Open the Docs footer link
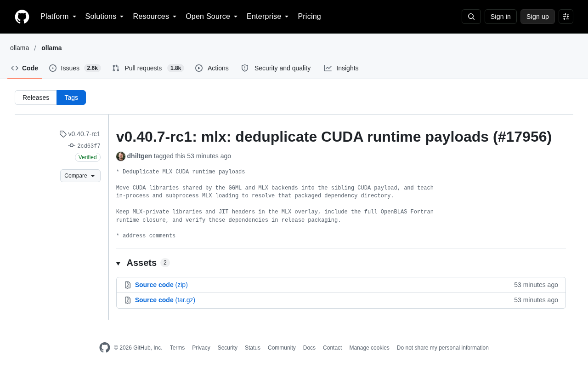Viewport: 588px width, 368px height. pyautogui.click(x=309, y=348)
